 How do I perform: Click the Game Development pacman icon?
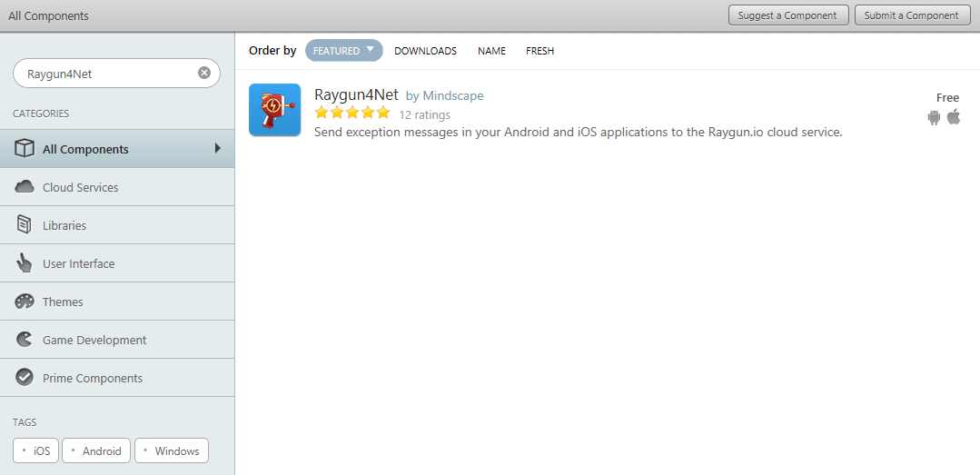(24, 340)
